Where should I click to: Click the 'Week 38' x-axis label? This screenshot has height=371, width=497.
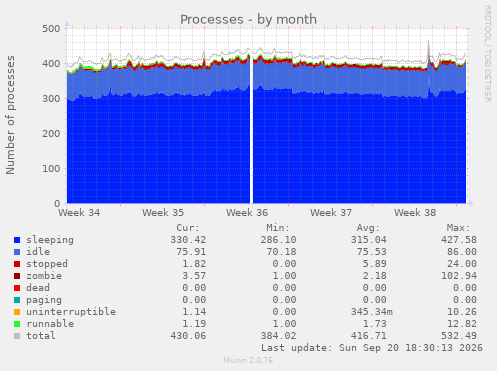(415, 213)
